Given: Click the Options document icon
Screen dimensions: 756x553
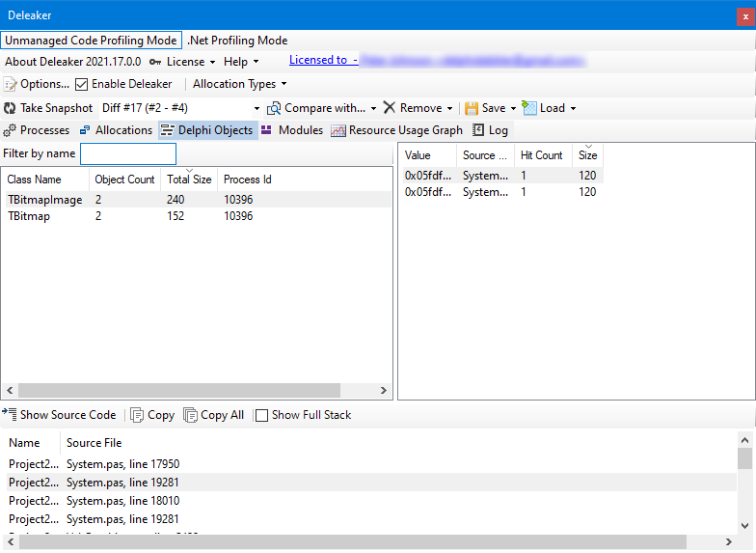Looking at the screenshot, I should (x=10, y=85).
